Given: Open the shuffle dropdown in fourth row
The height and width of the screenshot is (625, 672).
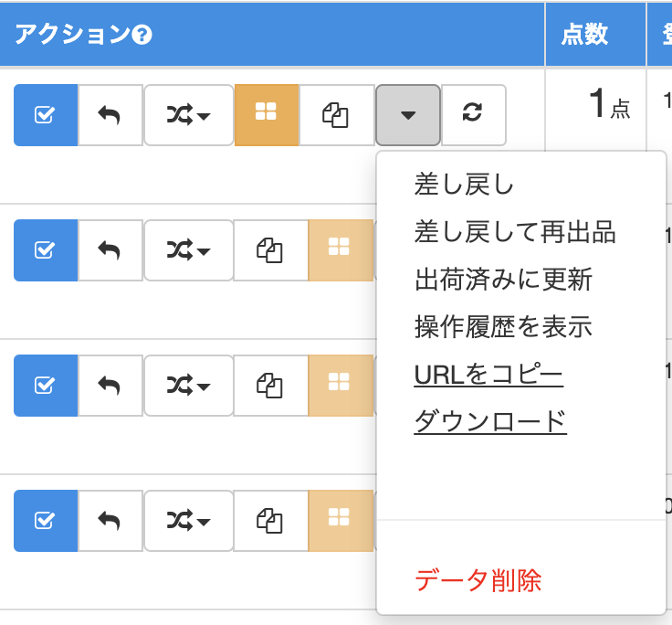Looking at the screenshot, I should tap(189, 521).
